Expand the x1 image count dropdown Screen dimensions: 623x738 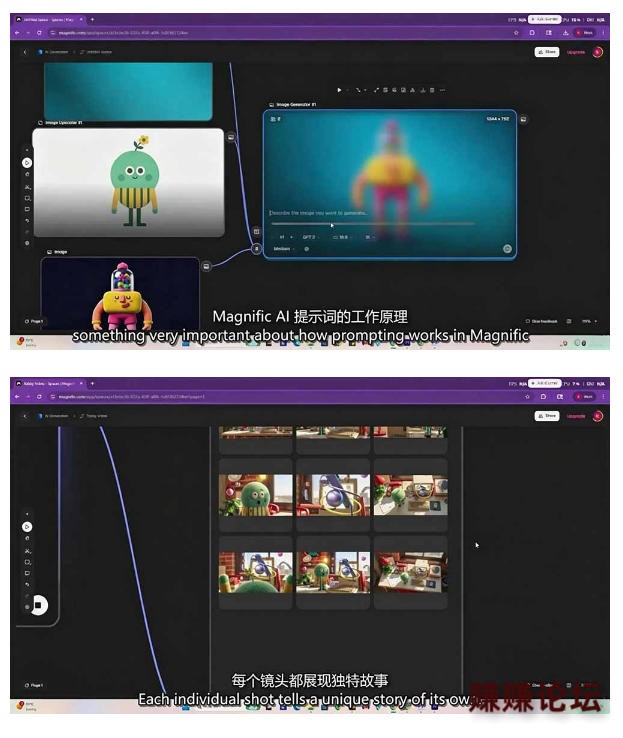(286, 237)
